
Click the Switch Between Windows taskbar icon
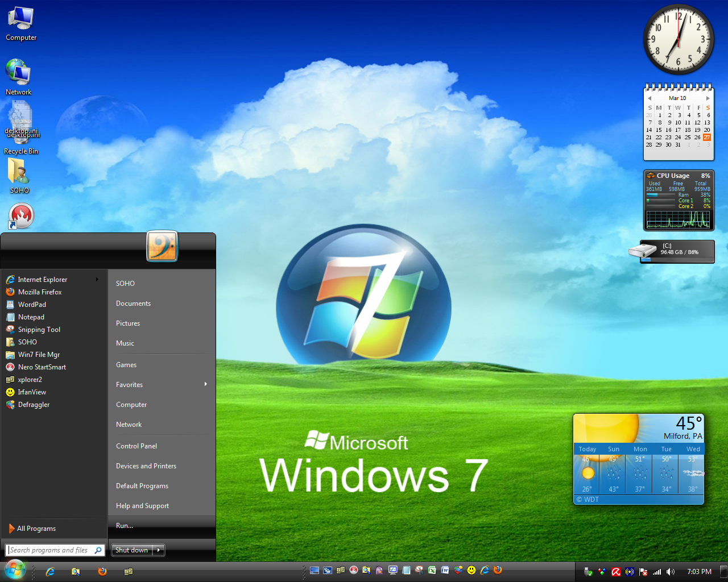coord(328,570)
